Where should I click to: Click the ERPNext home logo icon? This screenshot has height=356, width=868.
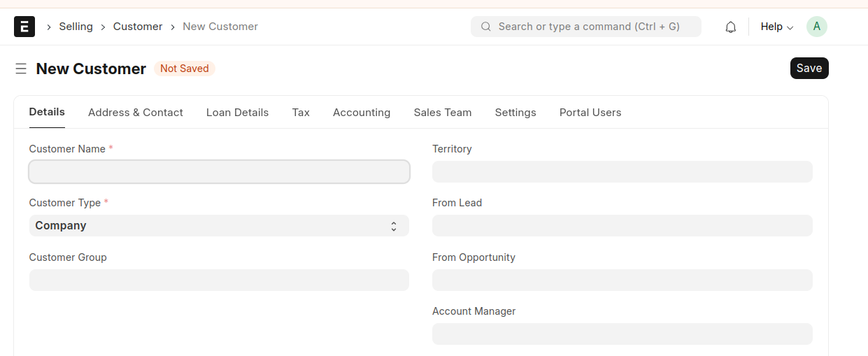click(24, 27)
